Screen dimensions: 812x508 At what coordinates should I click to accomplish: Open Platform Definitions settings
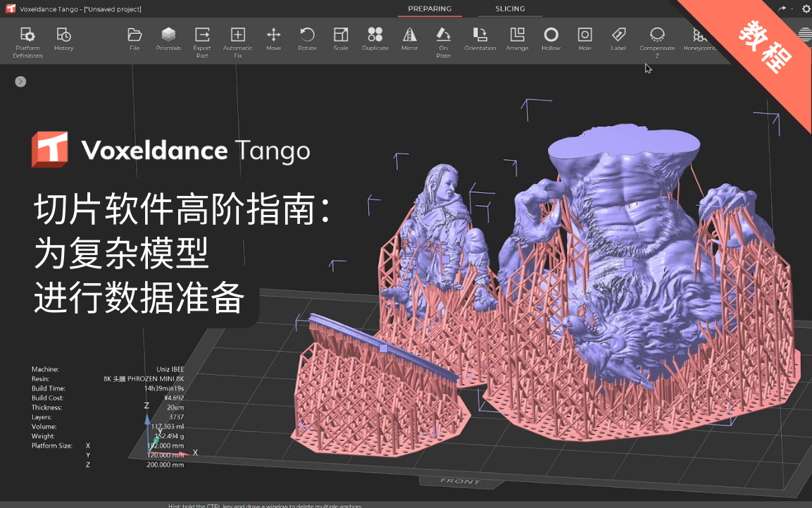coord(27,41)
